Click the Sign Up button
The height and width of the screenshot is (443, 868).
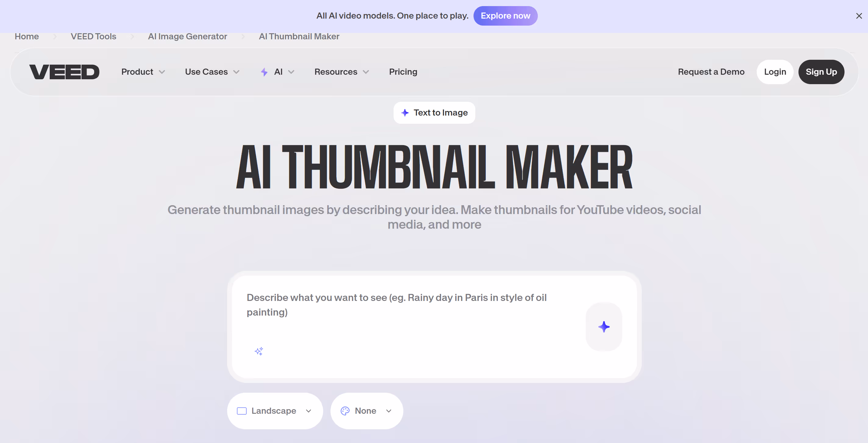(x=821, y=72)
